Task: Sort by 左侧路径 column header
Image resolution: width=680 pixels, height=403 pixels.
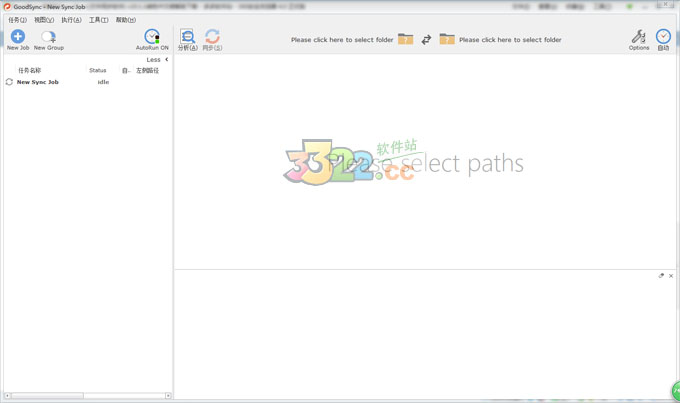Action: 147,70
